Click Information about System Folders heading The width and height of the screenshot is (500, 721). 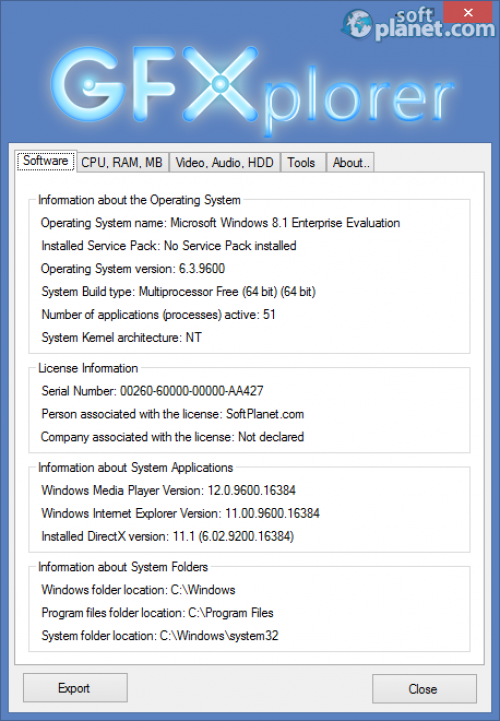123,567
